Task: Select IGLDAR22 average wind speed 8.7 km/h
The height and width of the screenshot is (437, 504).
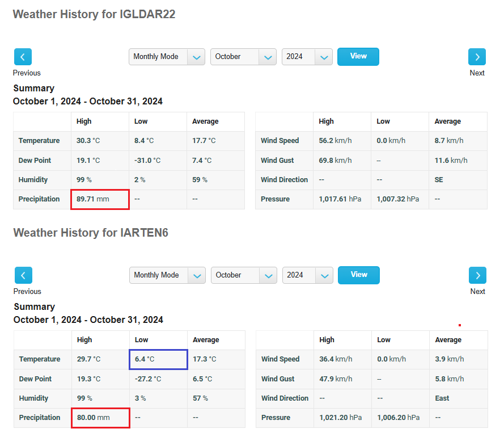Action: [448, 141]
